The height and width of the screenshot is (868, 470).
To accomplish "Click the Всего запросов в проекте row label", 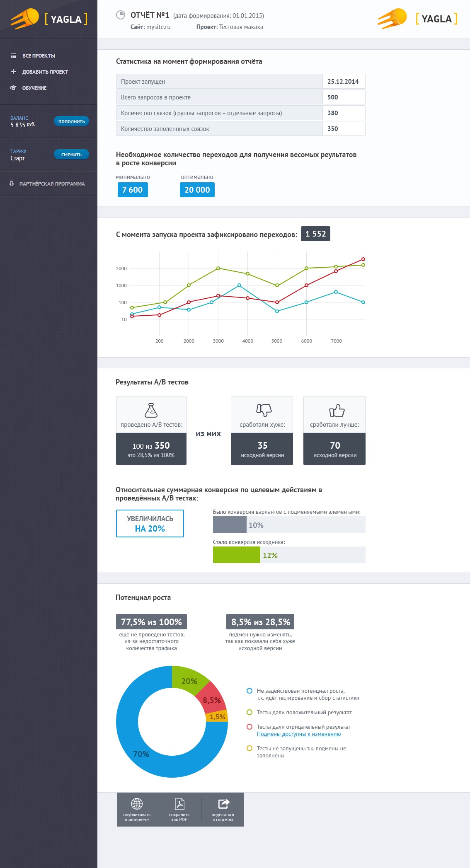I will [x=156, y=97].
